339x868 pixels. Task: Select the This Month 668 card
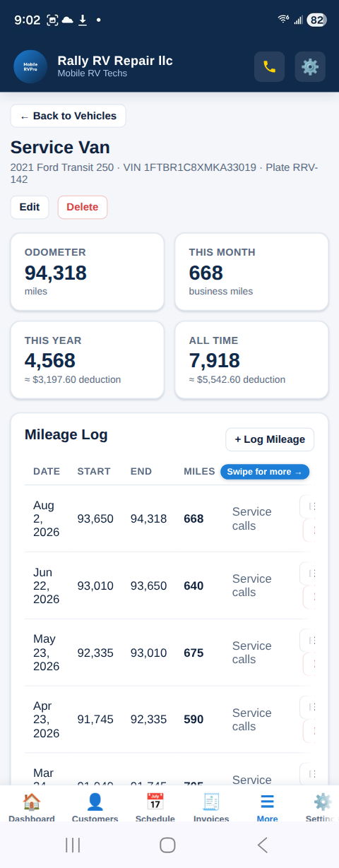click(251, 272)
